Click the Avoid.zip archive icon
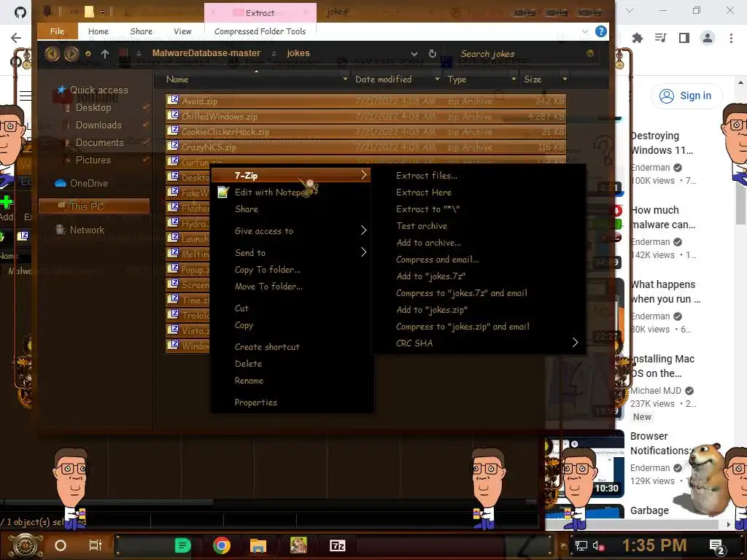Screen dimensions: 747x560 click(x=172, y=100)
